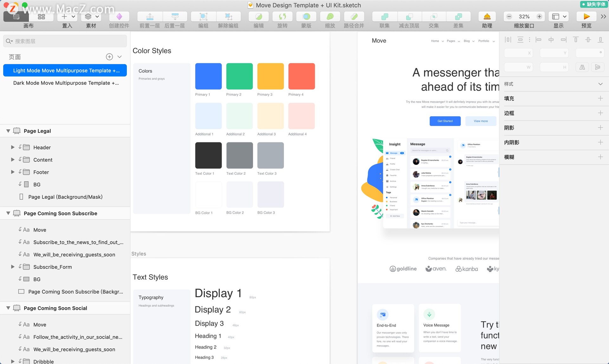The width and height of the screenshot is (609, 364).
Task: Add a new page with plus button
Action: (109, 57)
